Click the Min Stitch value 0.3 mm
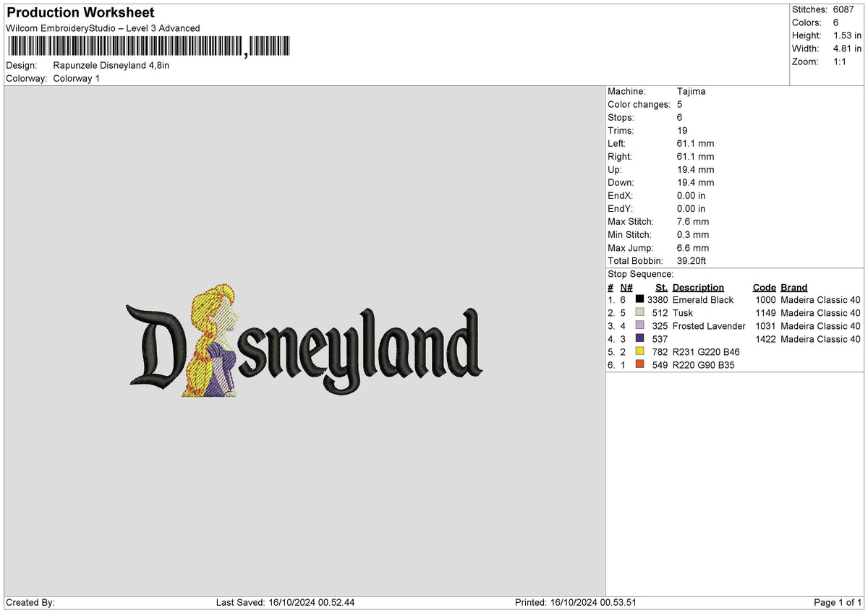This screenshot has width=868, height=613. (693, 234)
